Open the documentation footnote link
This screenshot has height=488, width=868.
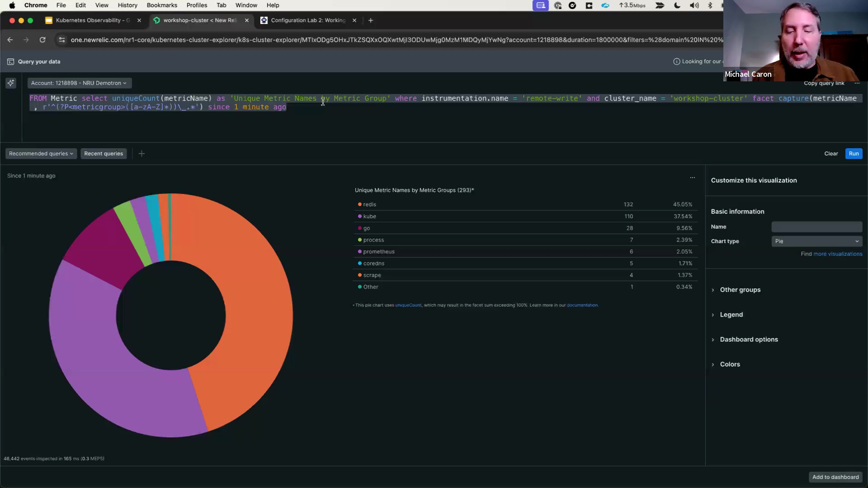pyautogui.click(x=582, y=305)
